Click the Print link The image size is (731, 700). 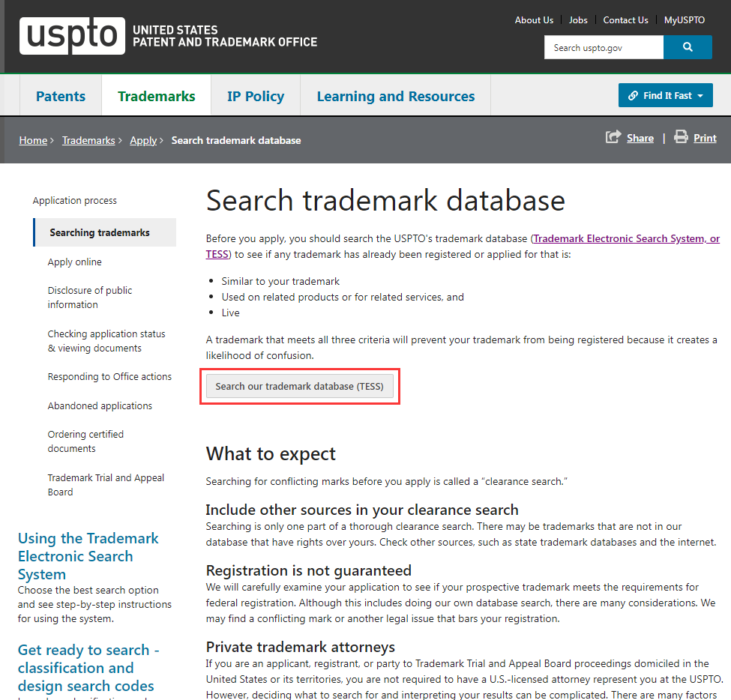[x=705, y=138]
